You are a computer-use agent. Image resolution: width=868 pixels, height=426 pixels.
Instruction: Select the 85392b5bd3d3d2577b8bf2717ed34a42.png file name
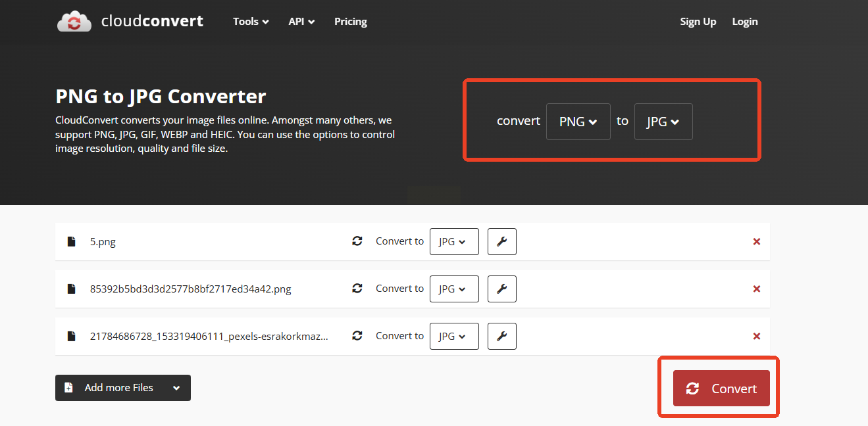(191, 289)
